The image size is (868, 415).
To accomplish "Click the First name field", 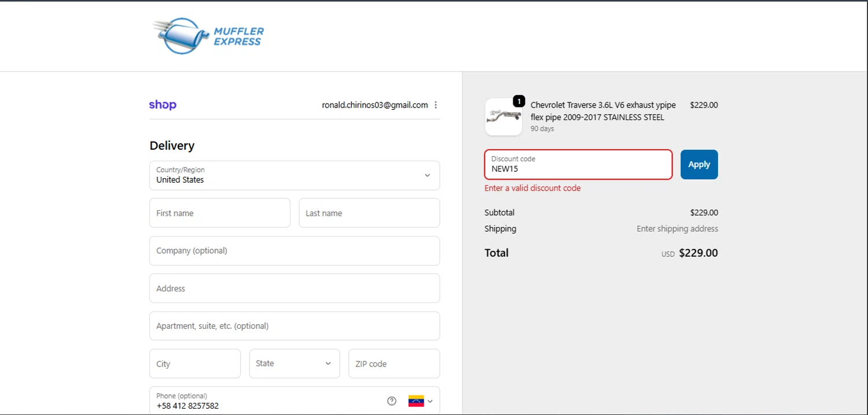I will click(220, 213).
